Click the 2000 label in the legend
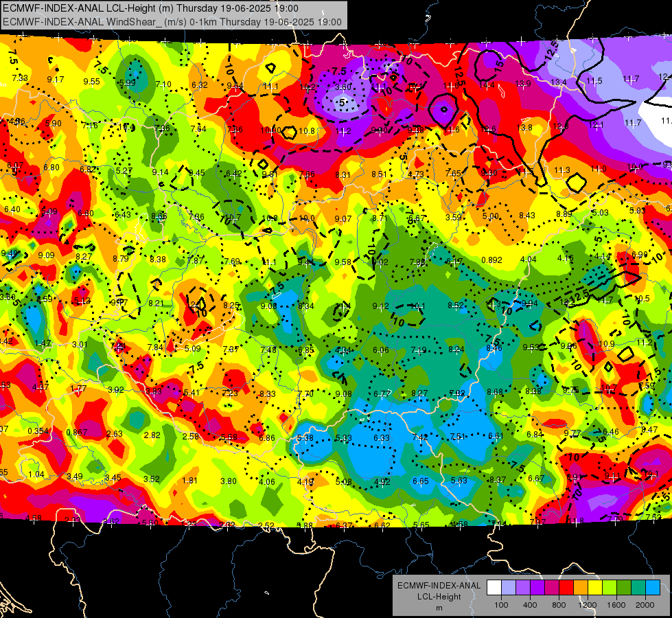This screenshot has height=618, width=672. [x=645, y=605]
